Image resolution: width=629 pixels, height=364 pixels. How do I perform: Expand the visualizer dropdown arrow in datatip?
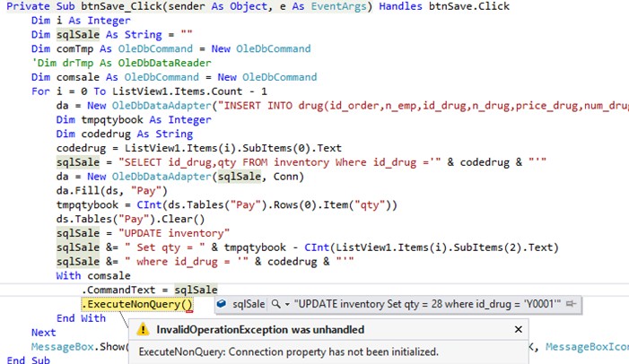(287, 305)
